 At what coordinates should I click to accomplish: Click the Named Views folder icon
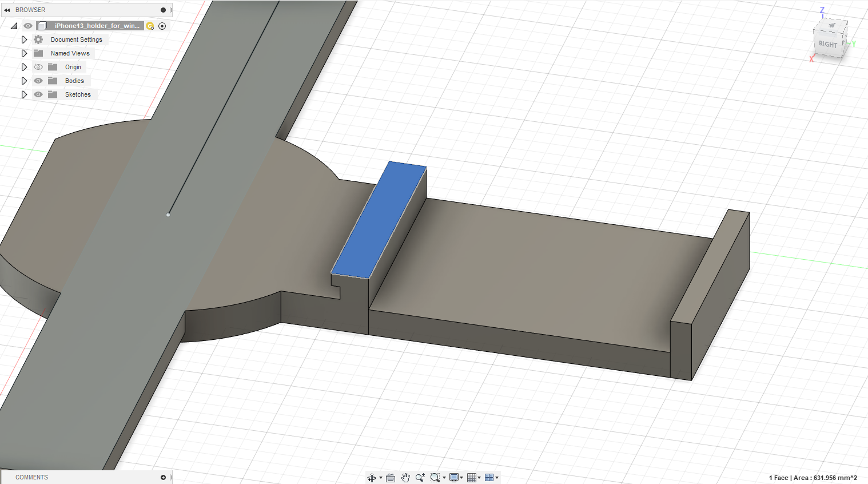pyautogui.click(x=38, y=53)
